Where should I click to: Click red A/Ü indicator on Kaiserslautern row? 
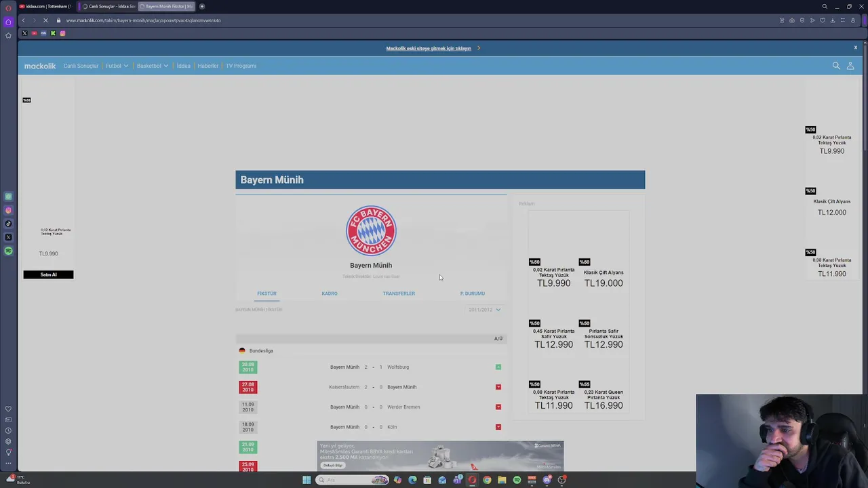click(498, 387)
